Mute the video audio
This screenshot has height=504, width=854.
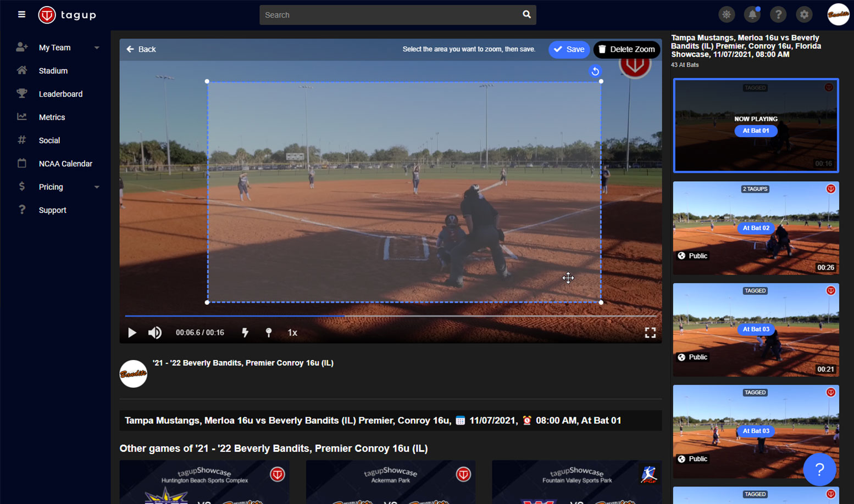tap(154, 332)
